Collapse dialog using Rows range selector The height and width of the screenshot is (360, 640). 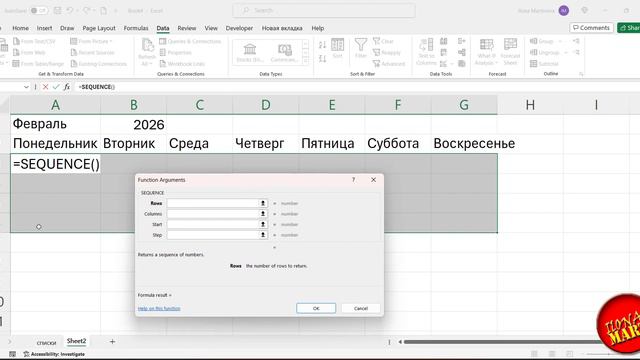click(x=263, y=203)
